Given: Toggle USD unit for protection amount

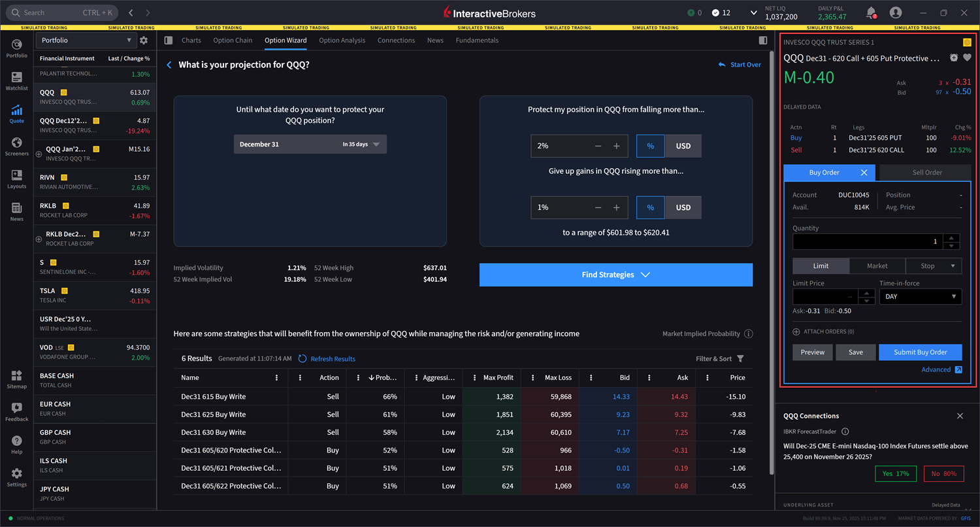Looking at the screenshot, I should (x=683, y=146).
